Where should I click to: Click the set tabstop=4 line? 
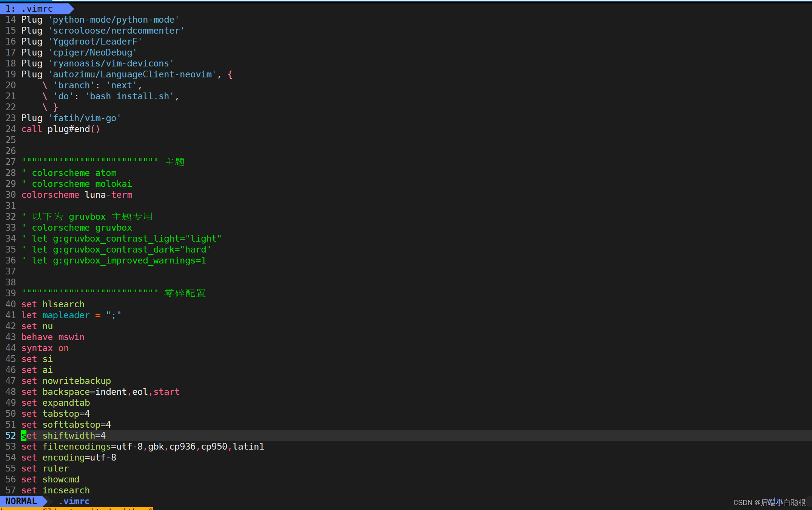pyautogui.click(x=55, y=414)
